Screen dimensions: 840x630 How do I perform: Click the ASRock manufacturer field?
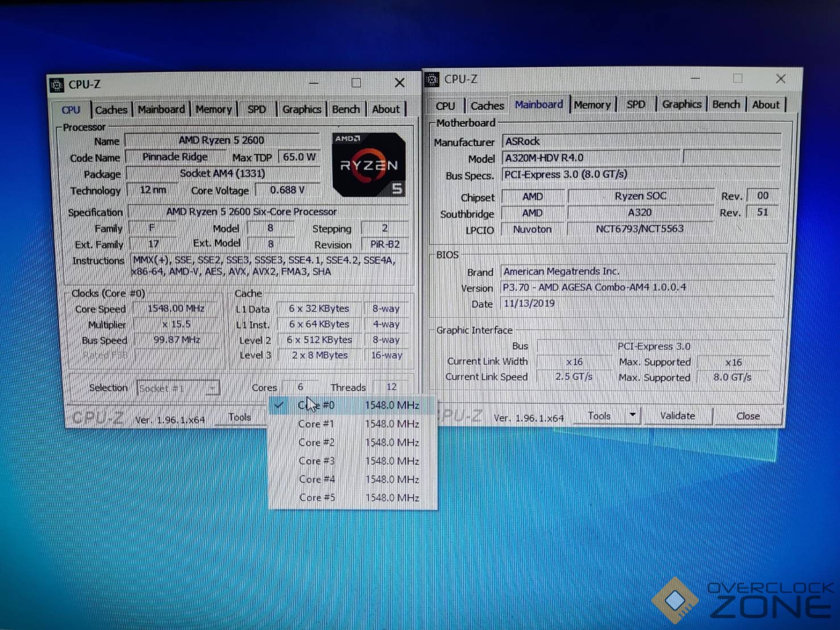[640, 141]
